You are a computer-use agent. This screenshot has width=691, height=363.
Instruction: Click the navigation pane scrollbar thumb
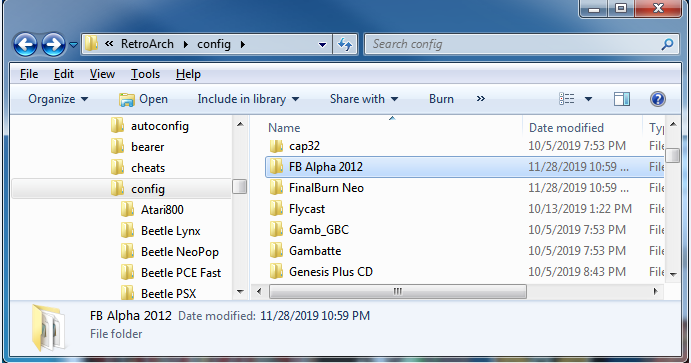click(x=240, y=186)
